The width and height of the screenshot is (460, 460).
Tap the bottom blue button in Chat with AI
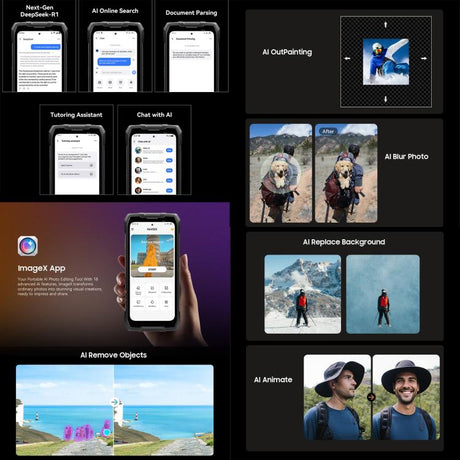[x=169, y=191]
